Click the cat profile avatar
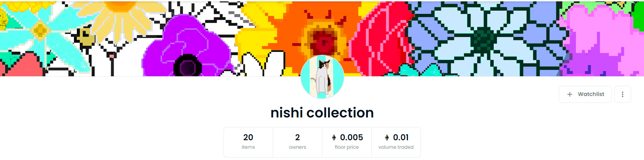Viewport: 644px width, 160px height. pos(322,77)
